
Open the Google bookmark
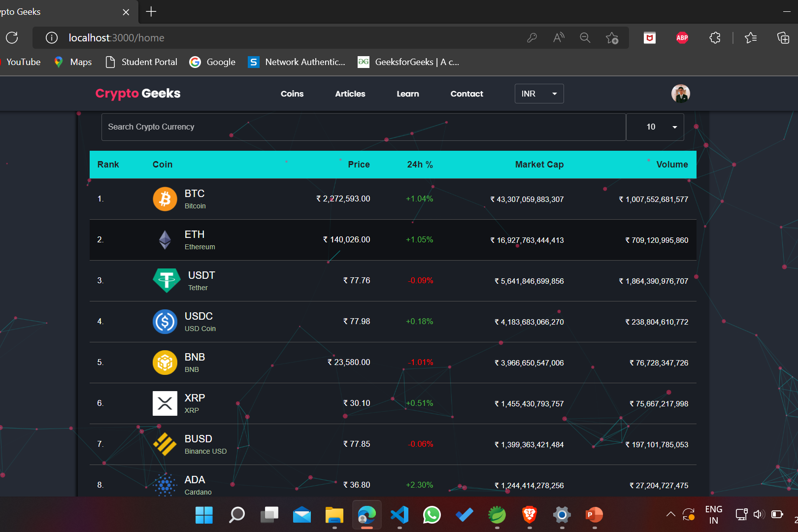(x=212, y=62)
